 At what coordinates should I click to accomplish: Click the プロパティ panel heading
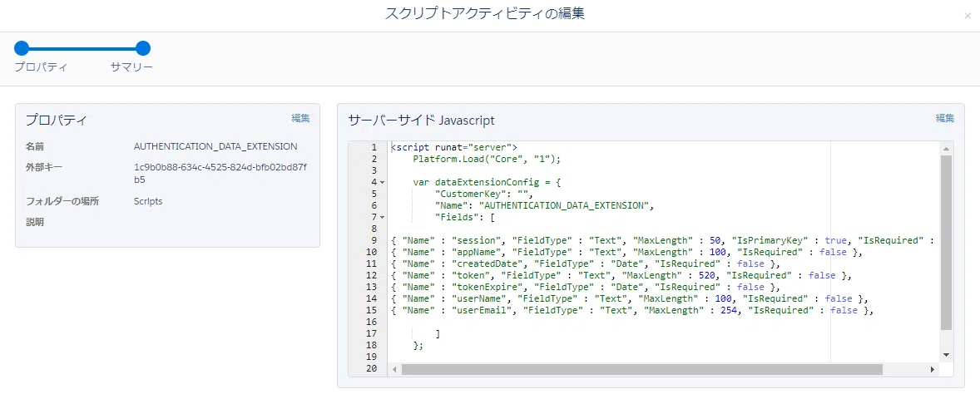coord(57,120)
